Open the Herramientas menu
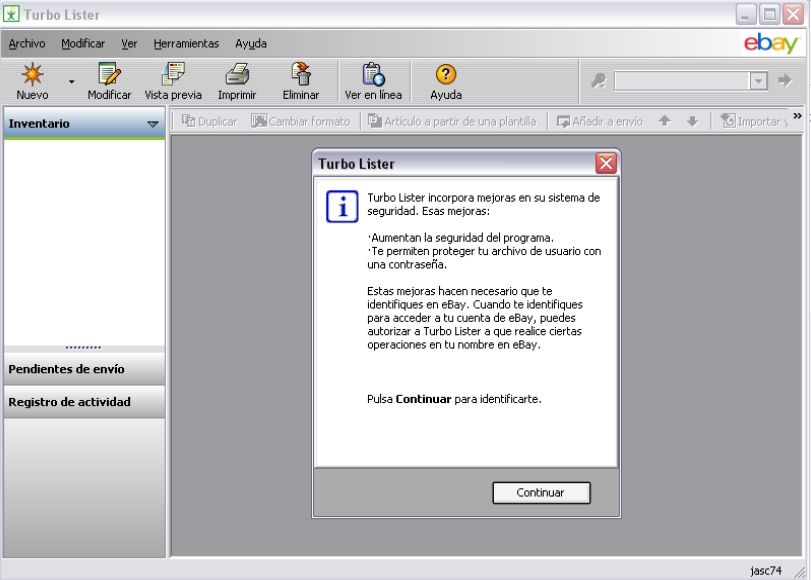This screenshot has height=580, width=811. click(186, 44)
